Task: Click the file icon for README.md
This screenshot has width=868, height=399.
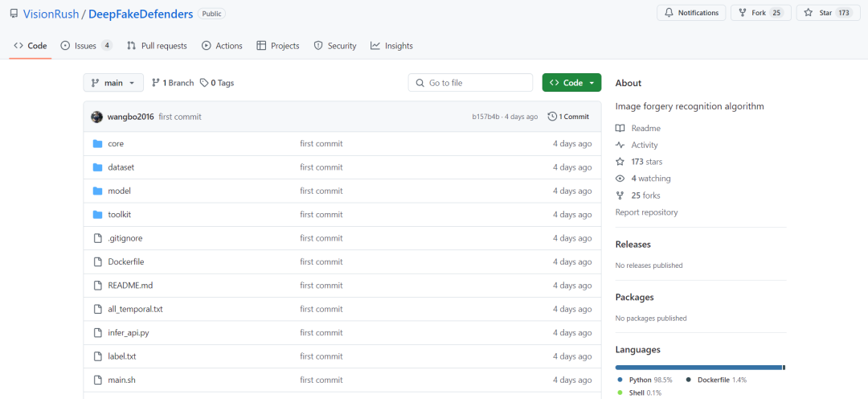Action: point(98,286)
